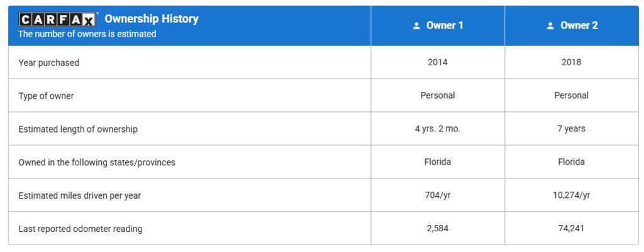644x252 pixels.
Task: Click the Owner 1 person icon
Action: point(416,26)
